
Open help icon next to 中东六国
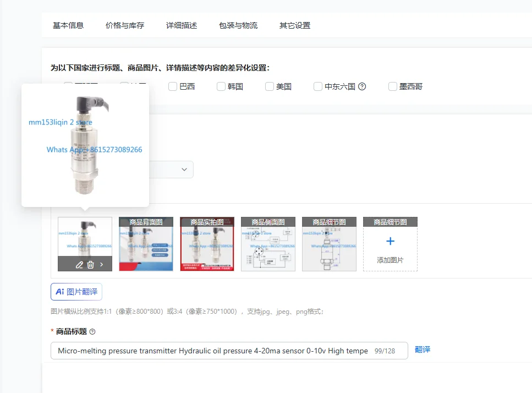coord(362,86)
